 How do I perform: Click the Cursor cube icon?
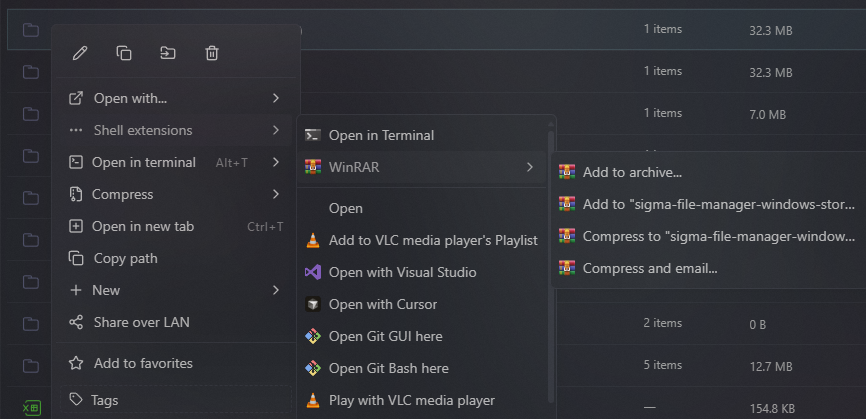pyautogui.click(x=313, y=304)
